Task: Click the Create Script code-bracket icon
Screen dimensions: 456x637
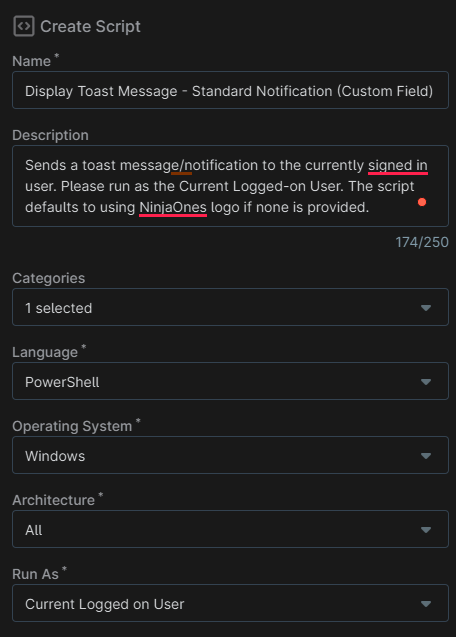Action: coord(24,26)
